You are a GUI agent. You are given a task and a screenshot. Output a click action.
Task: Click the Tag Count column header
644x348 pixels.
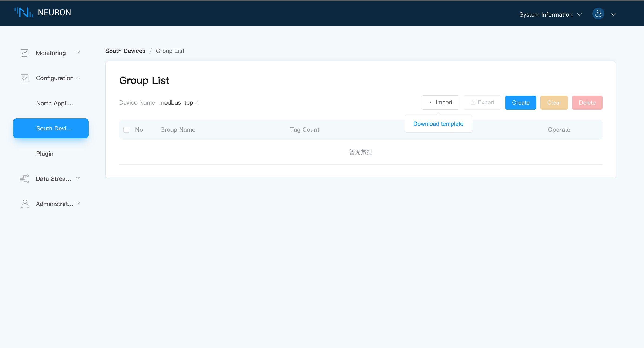click(x=305, y=130)
